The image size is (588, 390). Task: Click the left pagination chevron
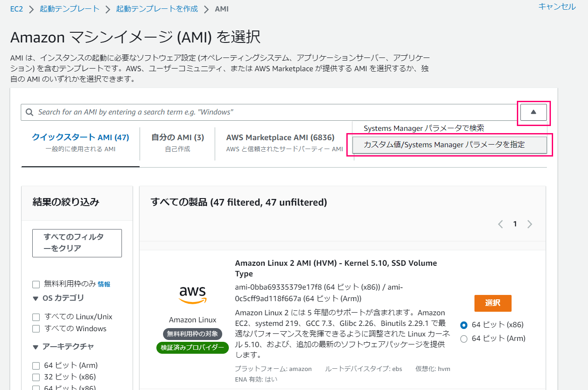500,224
